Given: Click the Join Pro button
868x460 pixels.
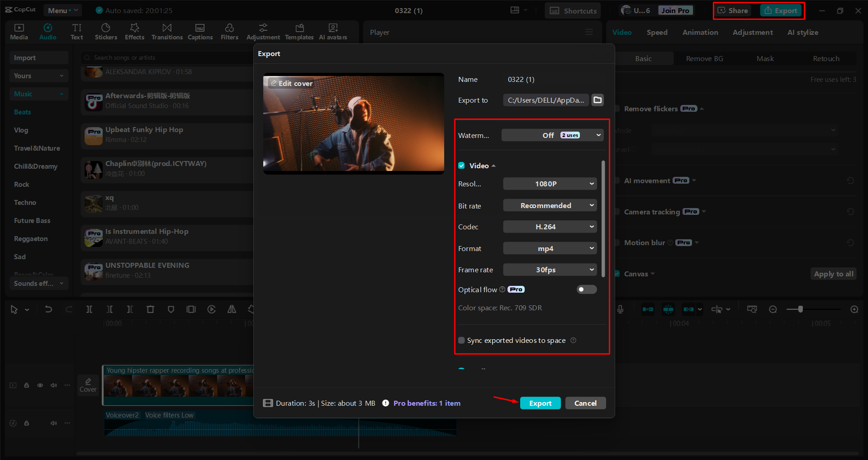Looking at the screenshot, I should click(x=675, y=10).
